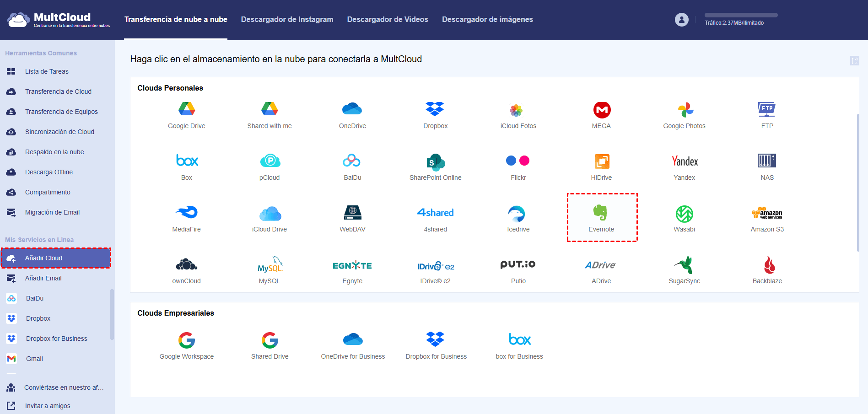Select the MEGA cloud icon

[602, 110]
